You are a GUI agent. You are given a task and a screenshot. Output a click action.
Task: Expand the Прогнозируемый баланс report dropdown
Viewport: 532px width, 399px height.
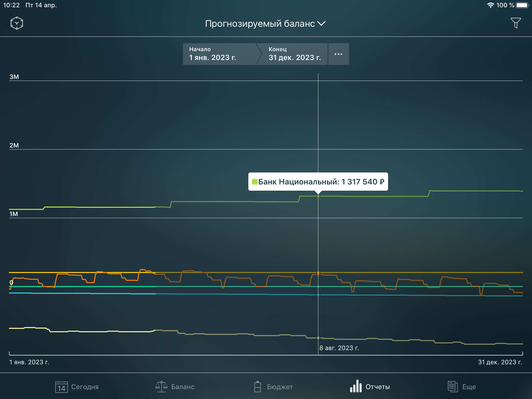(x=265, y=24)
